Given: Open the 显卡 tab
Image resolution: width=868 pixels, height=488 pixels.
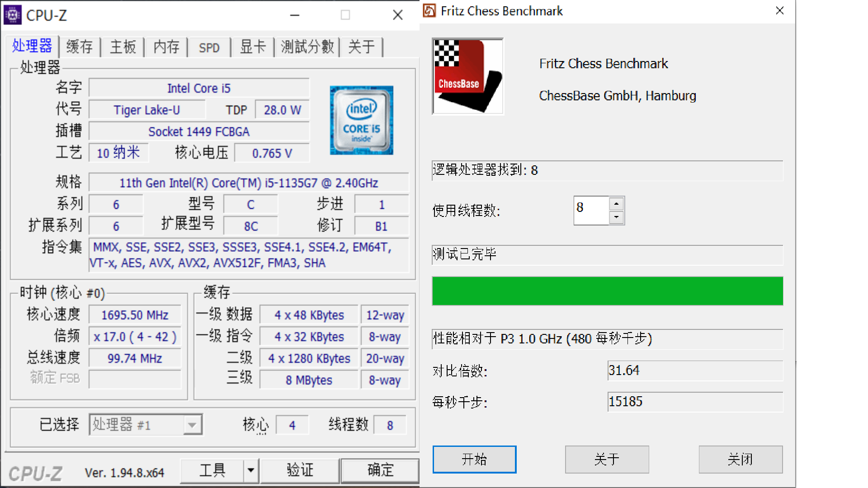Looking at the screenshot, I should point(253,47).
